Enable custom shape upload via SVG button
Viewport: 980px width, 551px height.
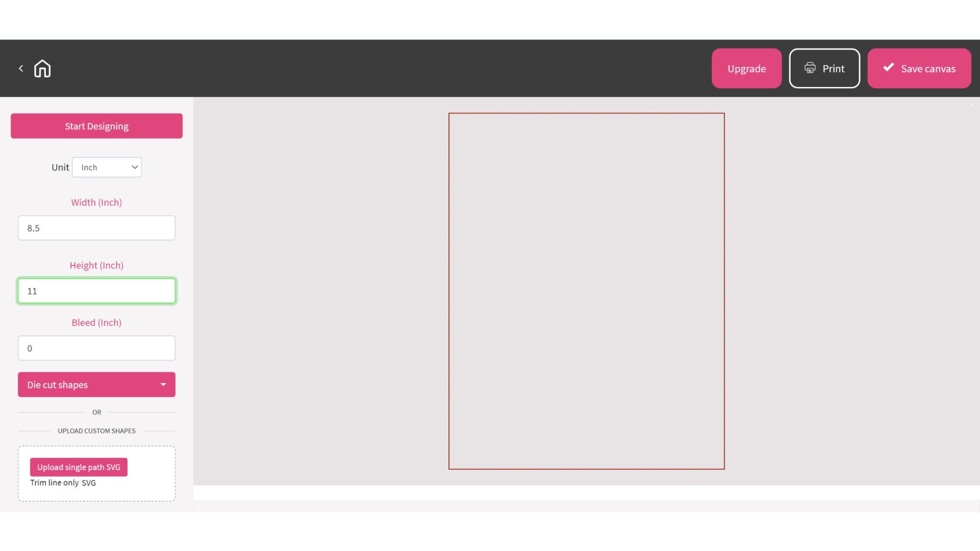click(79, 467)
